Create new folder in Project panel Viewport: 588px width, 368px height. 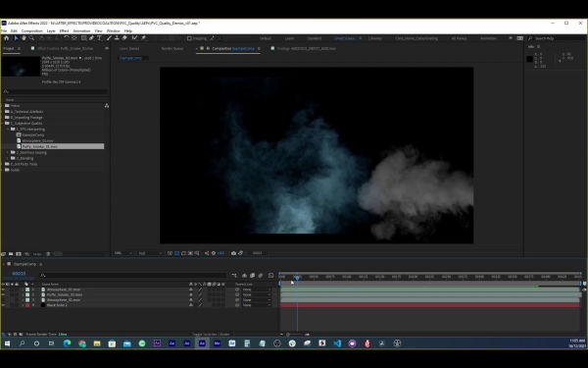[11, 254]
